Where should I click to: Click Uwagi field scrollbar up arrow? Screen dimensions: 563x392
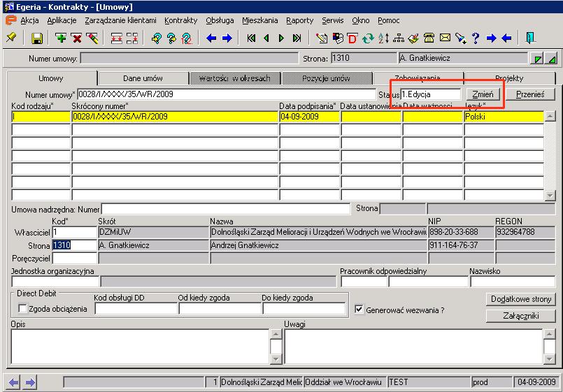549,334
